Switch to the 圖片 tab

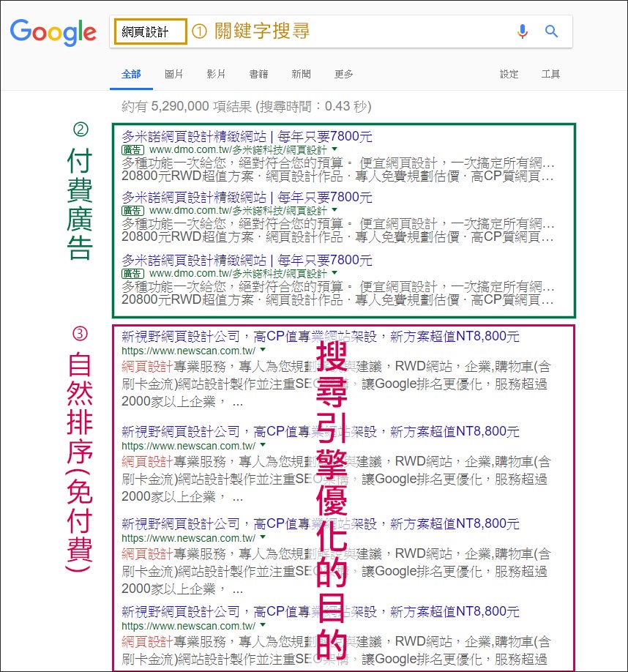tap(173, 74)
